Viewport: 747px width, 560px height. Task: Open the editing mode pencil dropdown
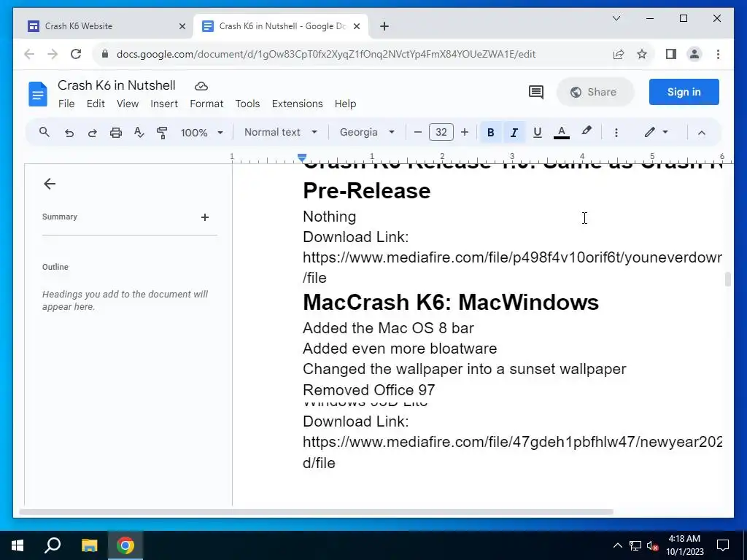[656, 133]
